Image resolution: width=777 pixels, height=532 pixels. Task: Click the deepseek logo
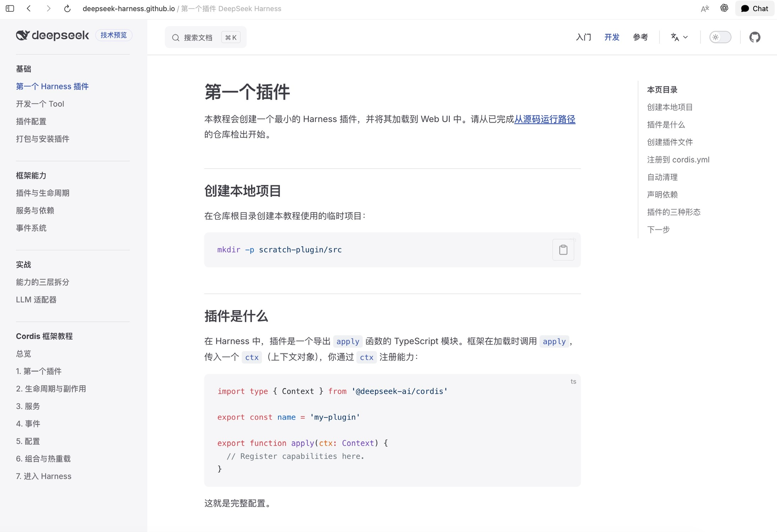tap(52, 35)
